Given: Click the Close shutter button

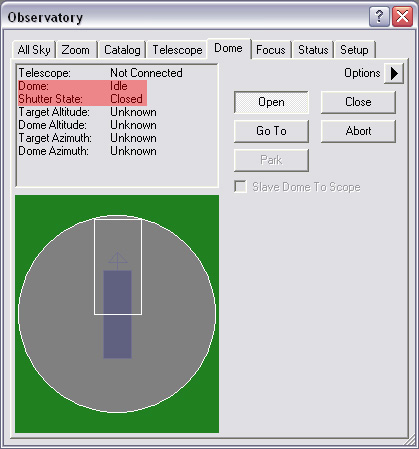Looking at the screenshot, I should 358,102.
